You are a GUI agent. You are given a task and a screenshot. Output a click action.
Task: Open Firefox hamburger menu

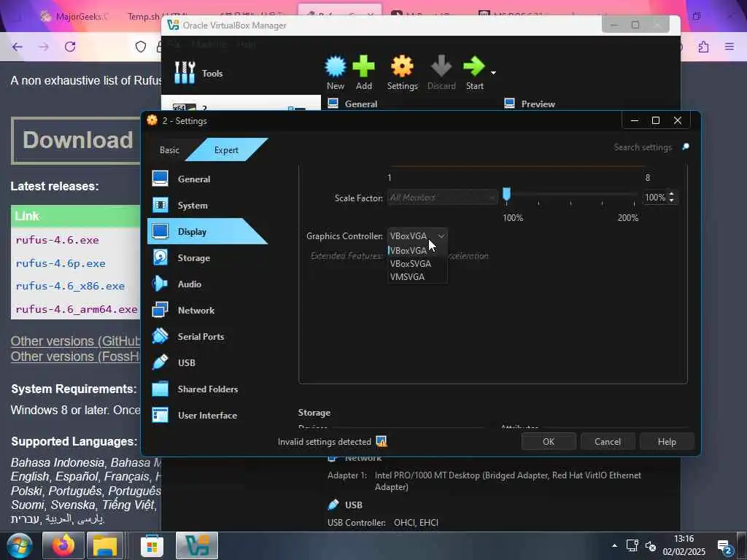(x=729, y=47)
